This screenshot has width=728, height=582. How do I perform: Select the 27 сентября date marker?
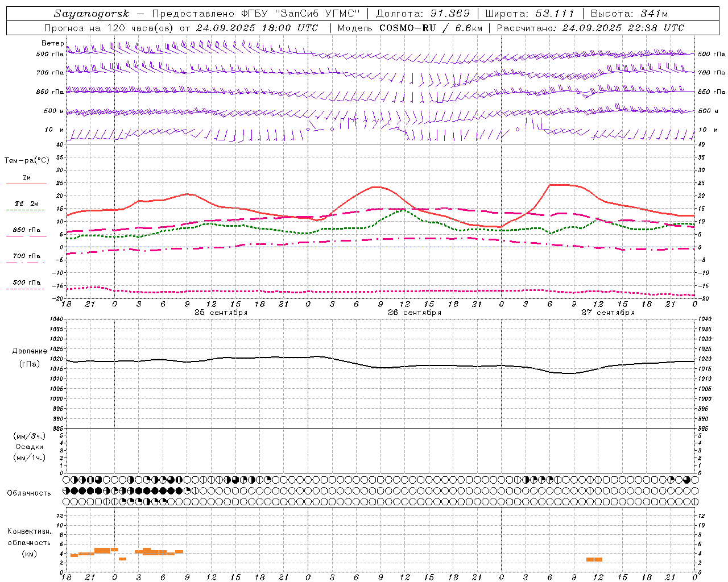coord(608,313)
